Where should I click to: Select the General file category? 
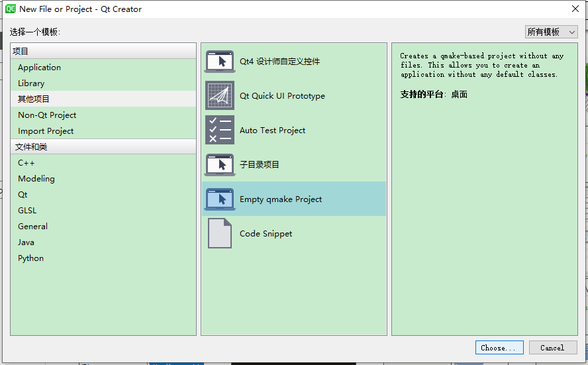click(103, 226)
